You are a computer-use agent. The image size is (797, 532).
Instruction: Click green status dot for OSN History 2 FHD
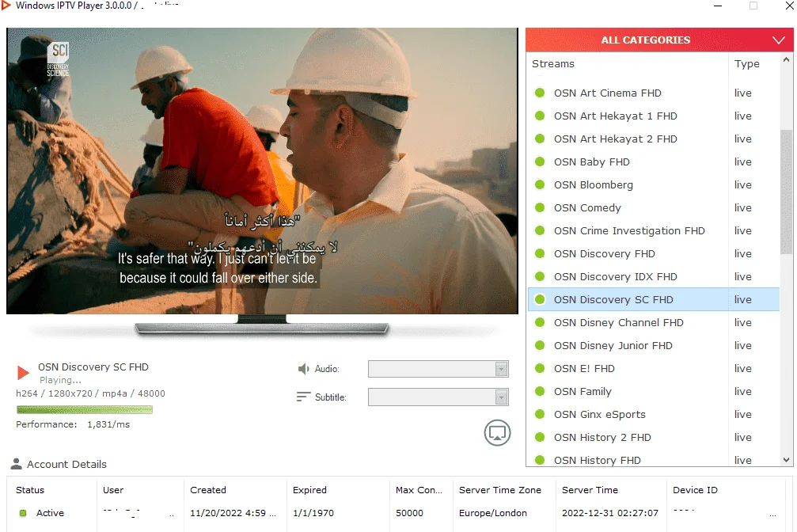point(540,437)
